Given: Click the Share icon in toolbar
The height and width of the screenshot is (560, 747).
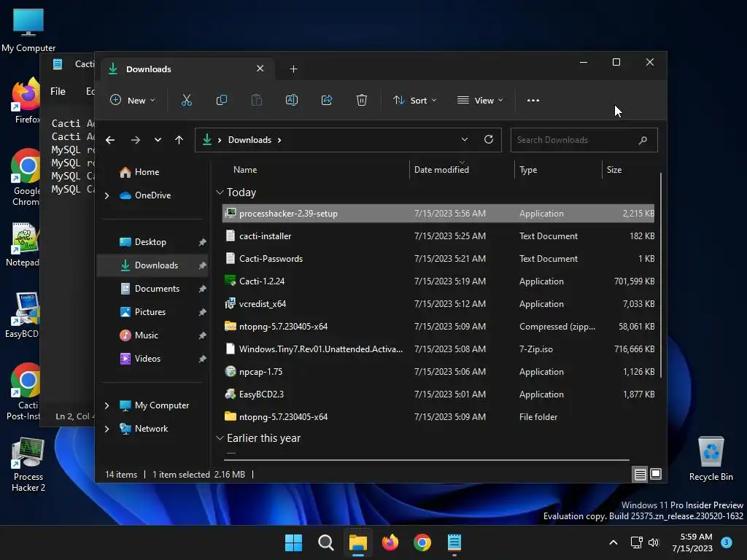Looking at the screenshot, I should pos(327,100).
